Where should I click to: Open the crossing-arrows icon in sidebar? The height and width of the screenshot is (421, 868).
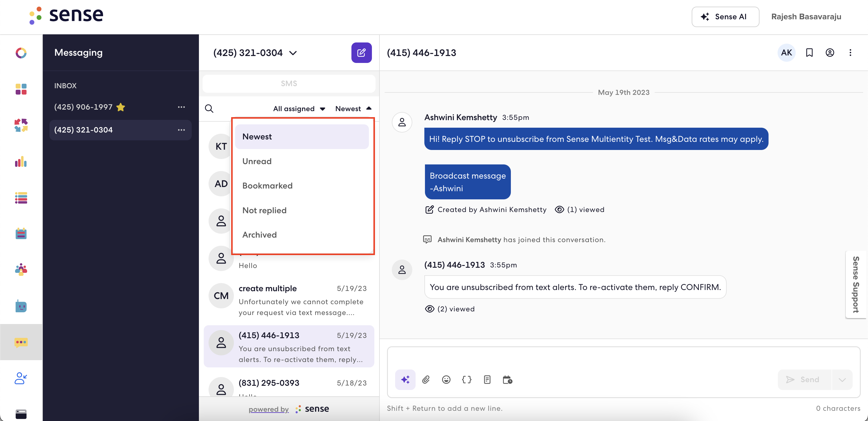(x=21, y=125)
